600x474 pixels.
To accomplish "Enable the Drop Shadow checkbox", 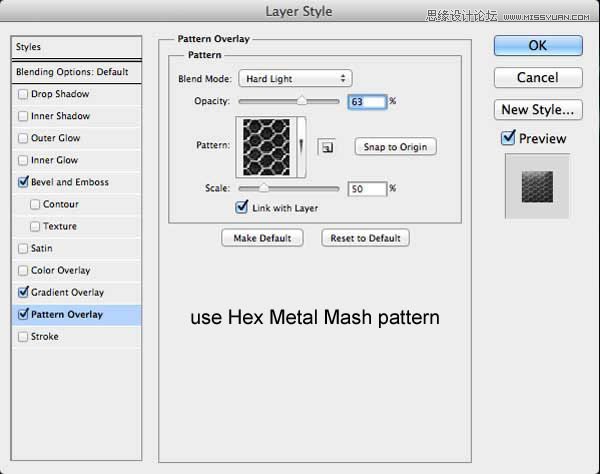I will pos(23,94).
